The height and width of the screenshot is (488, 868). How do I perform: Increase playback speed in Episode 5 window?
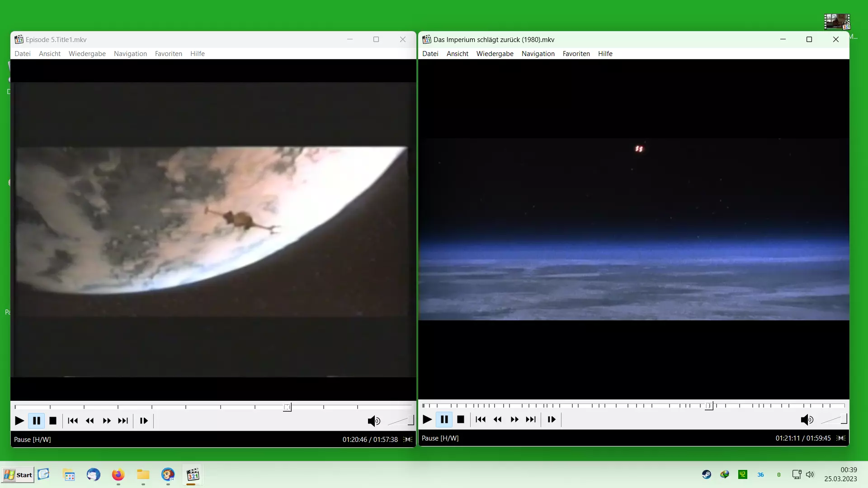click(107, 421)
